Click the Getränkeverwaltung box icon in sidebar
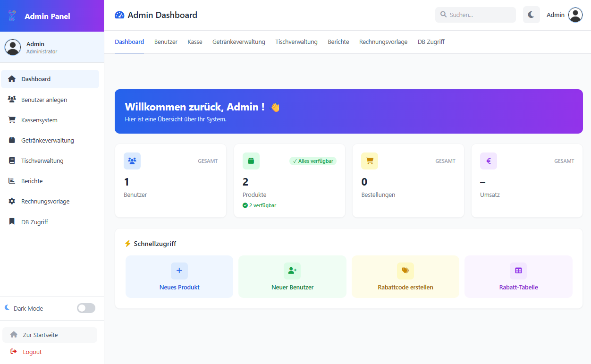The width and height of the screenshot is (591, 364). point(12,140)
